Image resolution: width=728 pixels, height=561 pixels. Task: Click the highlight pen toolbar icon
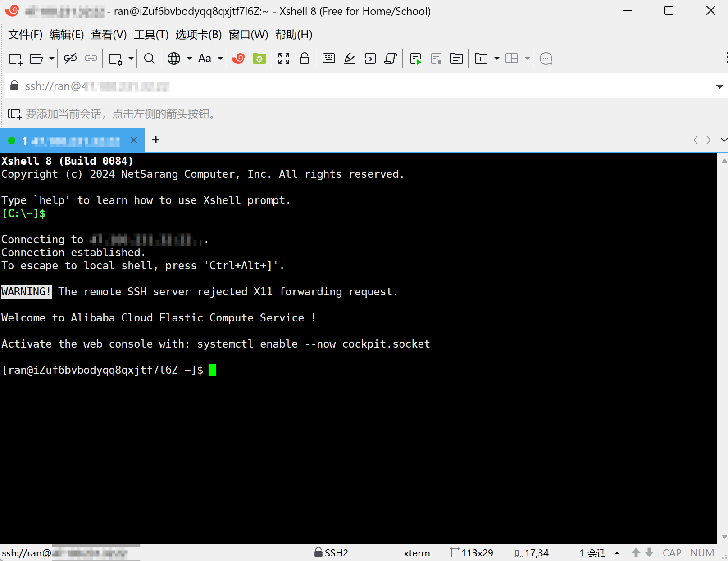[x=350, y=59]
